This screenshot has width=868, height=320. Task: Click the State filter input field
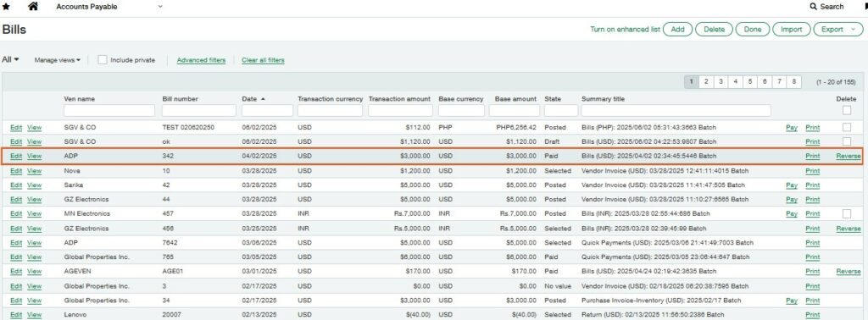[x=561, y=111]
